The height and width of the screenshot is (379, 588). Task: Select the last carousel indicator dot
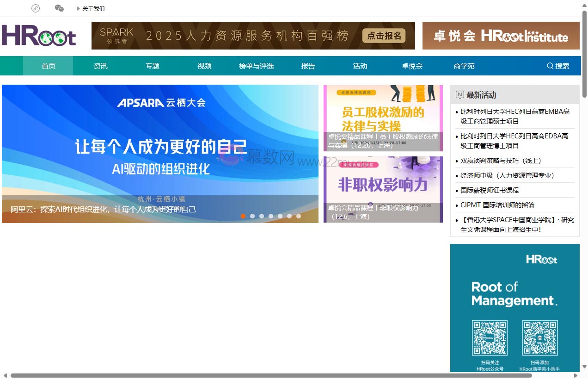click(x=299, y=216)
